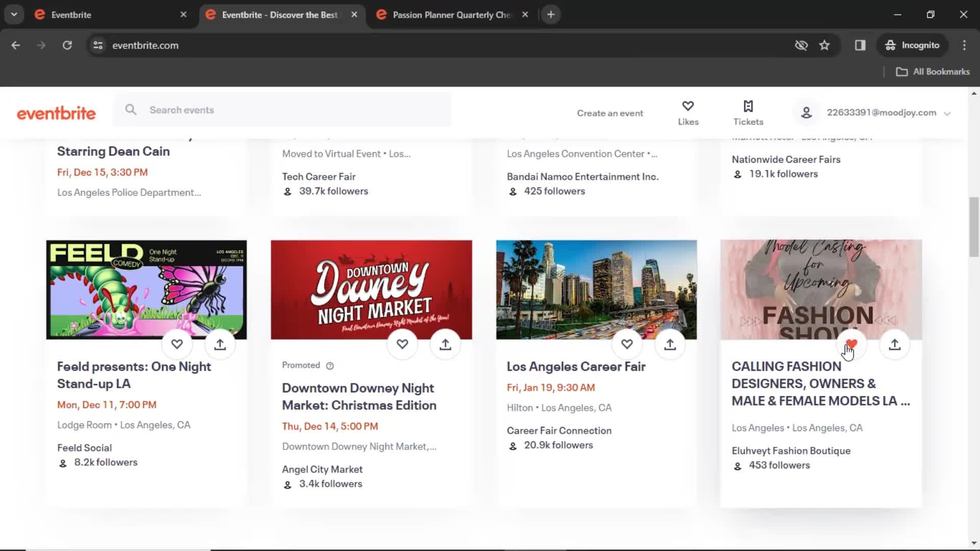Click date Thu, Dec 14, 5:00 PM
980x551 pixels.
[x=330, y=427]
